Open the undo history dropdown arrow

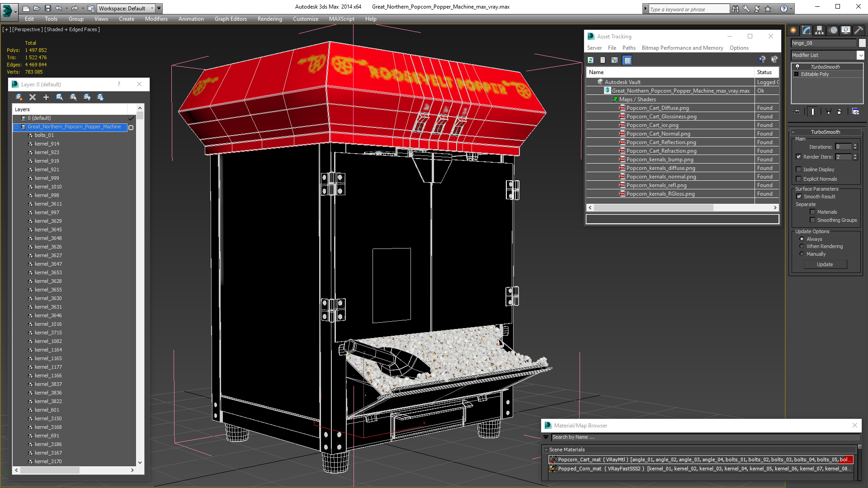click(66, 8)
